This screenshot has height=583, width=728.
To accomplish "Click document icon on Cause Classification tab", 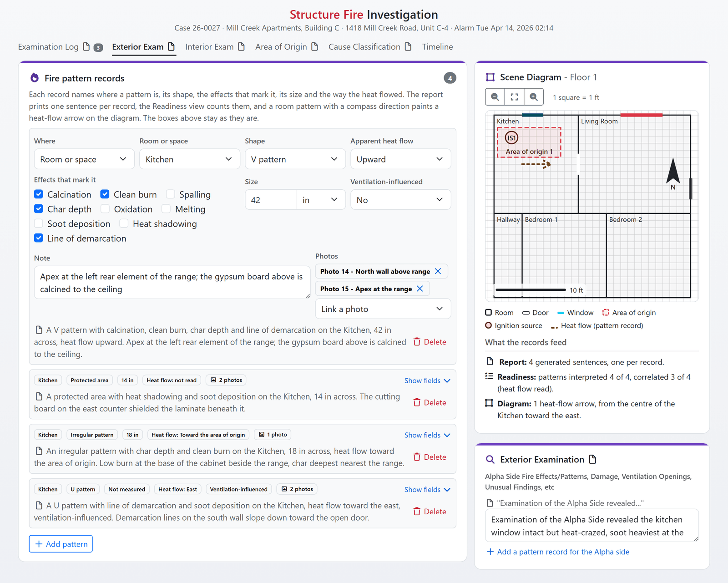I will tap(408, 46).
